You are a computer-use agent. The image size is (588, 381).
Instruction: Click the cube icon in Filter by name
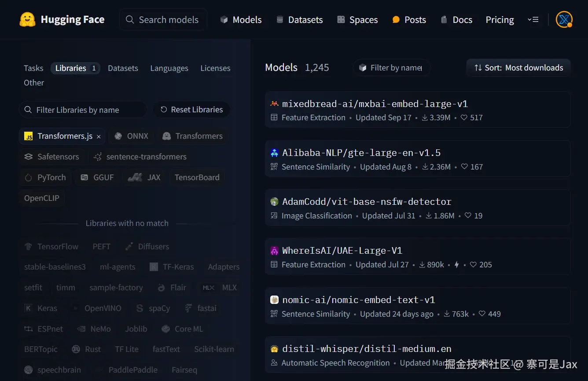[363, 68]
